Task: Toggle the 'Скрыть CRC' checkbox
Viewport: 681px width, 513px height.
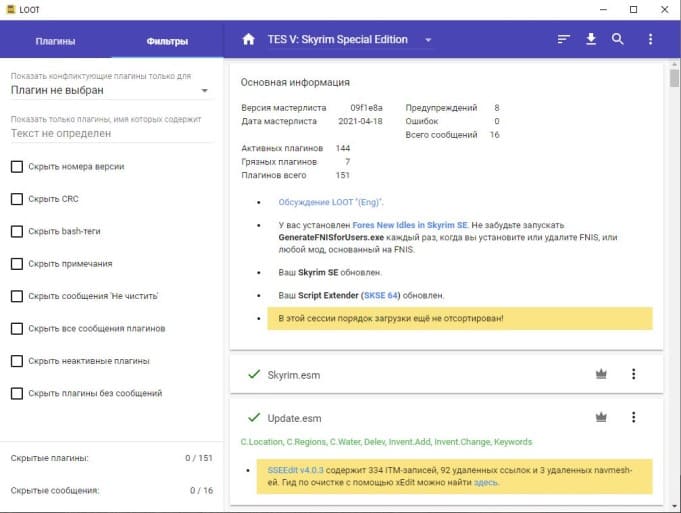Action: [x=17, y=199]
